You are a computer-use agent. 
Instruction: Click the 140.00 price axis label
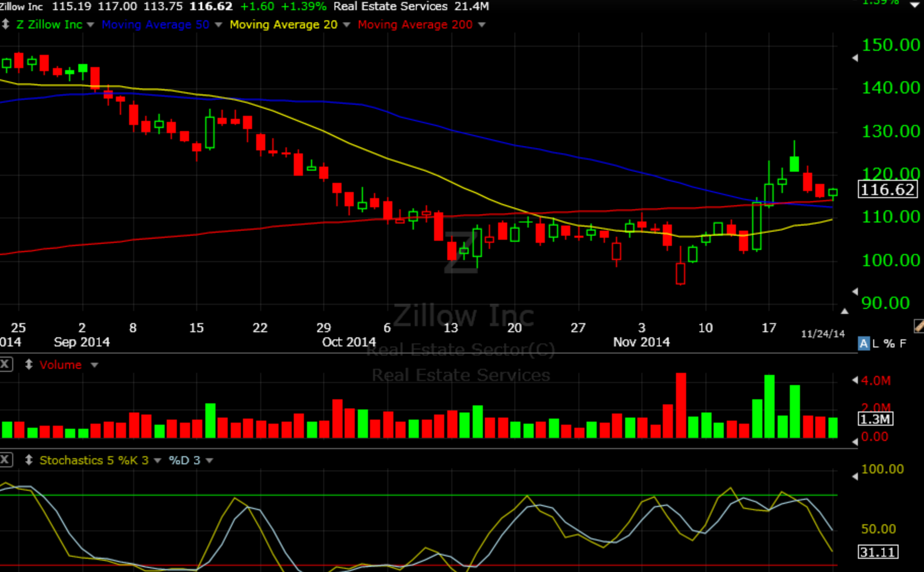(x=890, y=87)
